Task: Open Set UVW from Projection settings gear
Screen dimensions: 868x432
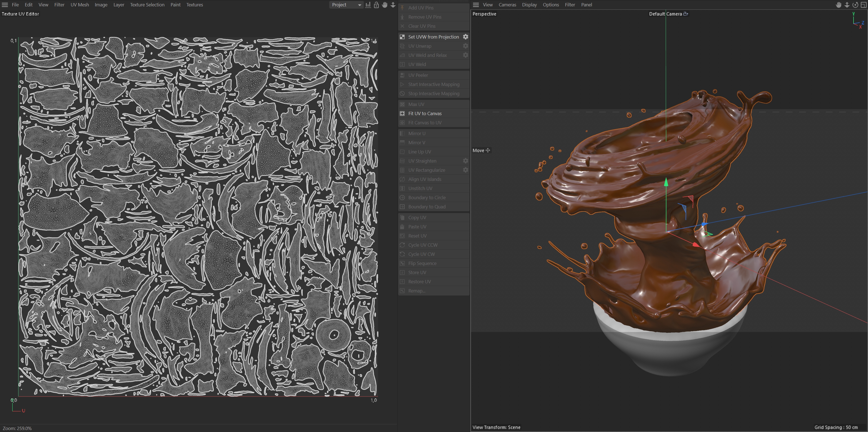Action: click(x=465, y=37)
